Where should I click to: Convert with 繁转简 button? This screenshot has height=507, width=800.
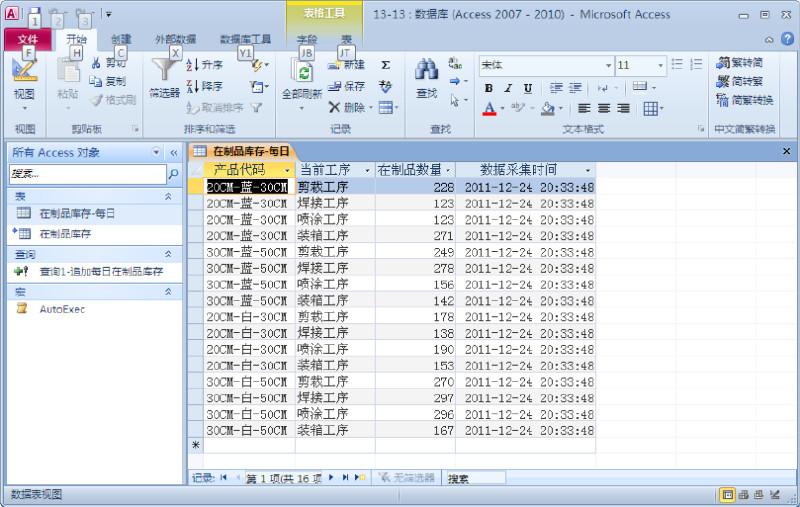tap(740, 63)
